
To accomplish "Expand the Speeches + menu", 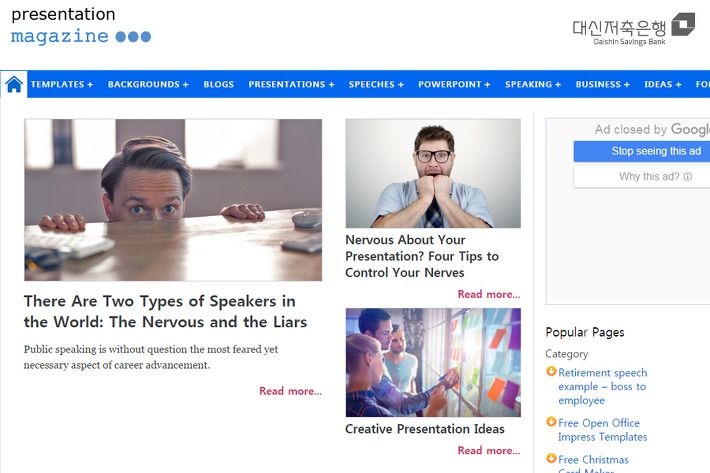I will [376, 85].
